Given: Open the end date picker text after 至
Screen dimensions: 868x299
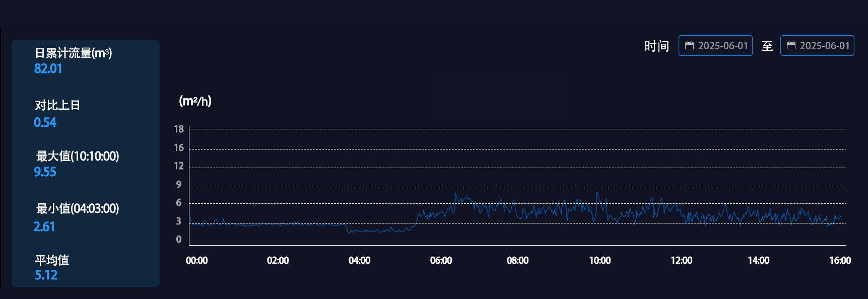Looking at the screenshot, I should (824, 46).
